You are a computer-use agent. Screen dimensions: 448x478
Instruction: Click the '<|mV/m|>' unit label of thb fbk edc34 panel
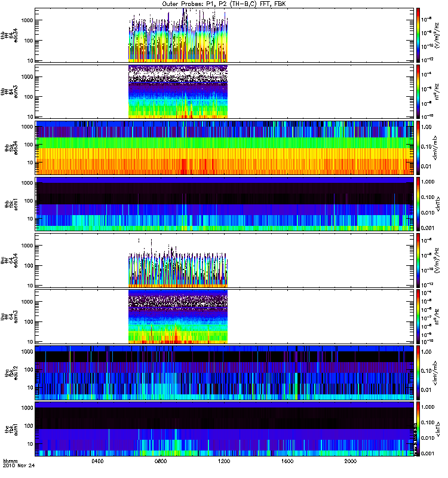click(435, 148)
